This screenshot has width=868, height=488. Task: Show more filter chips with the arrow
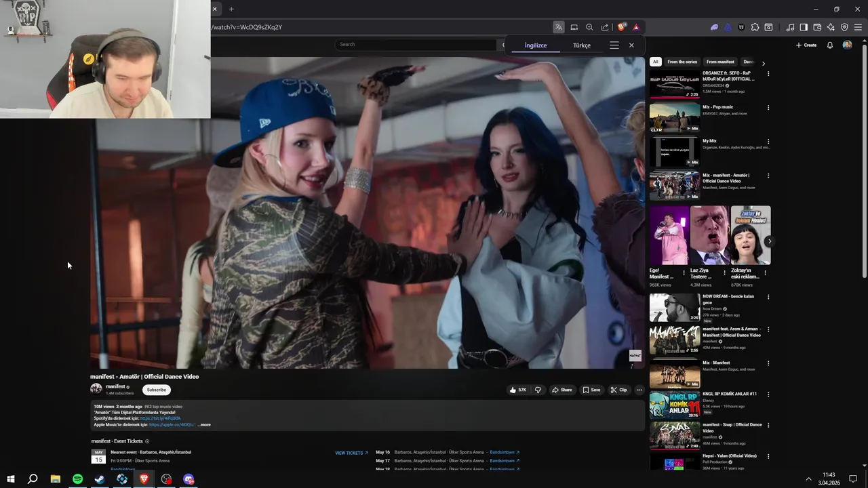[x=763, y=63]
